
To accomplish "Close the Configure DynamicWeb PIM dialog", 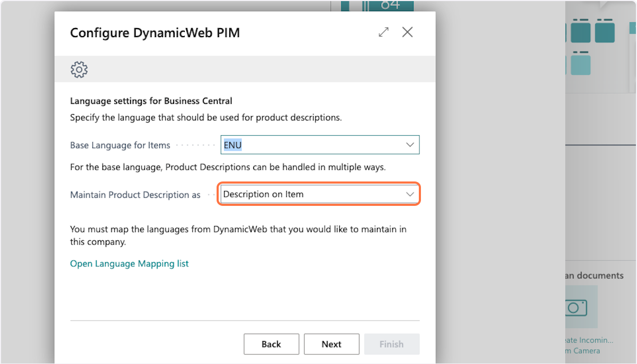I will coord(407,32).
